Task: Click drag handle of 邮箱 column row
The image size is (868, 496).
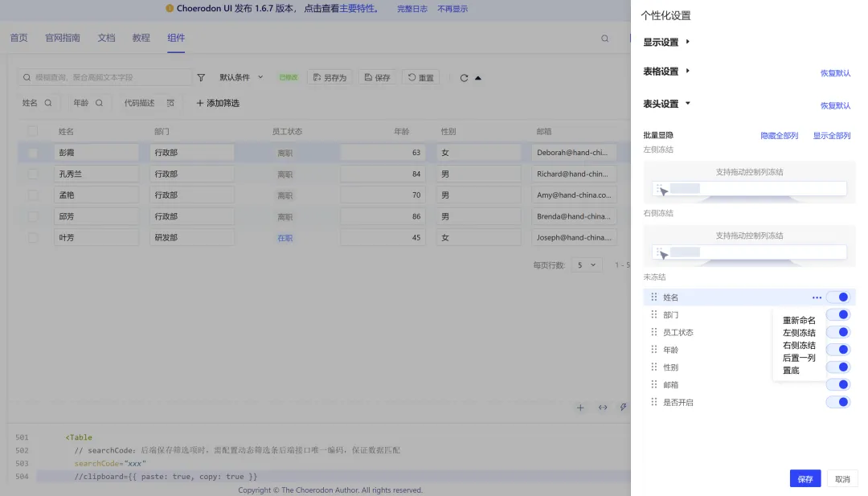Action: pyautogui.click(x=653, y=384)
